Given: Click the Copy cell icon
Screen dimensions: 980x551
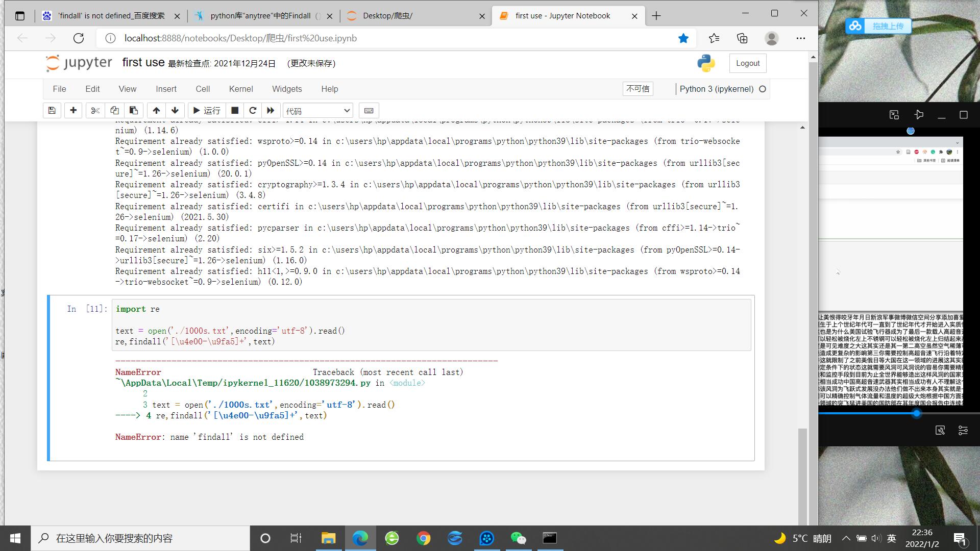Looking at the screenshot, I should tap(114, 110).
